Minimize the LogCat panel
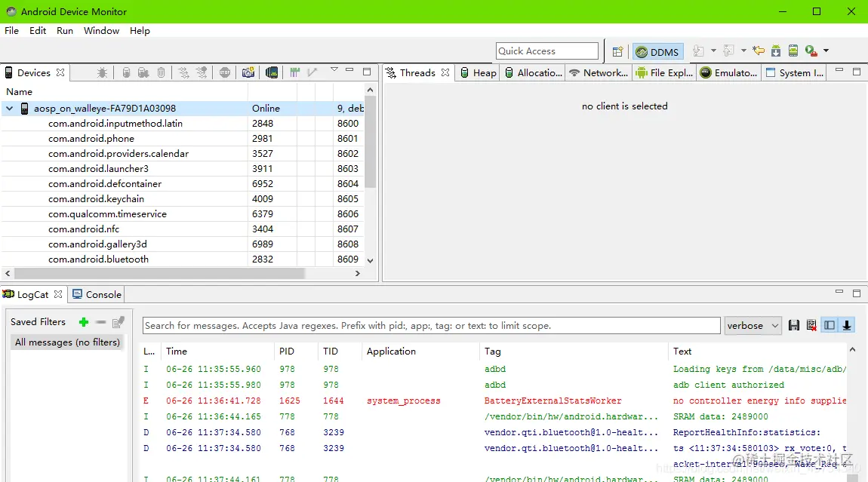Image resolution: width=868 pixels, height=482 pixels. 839,291
